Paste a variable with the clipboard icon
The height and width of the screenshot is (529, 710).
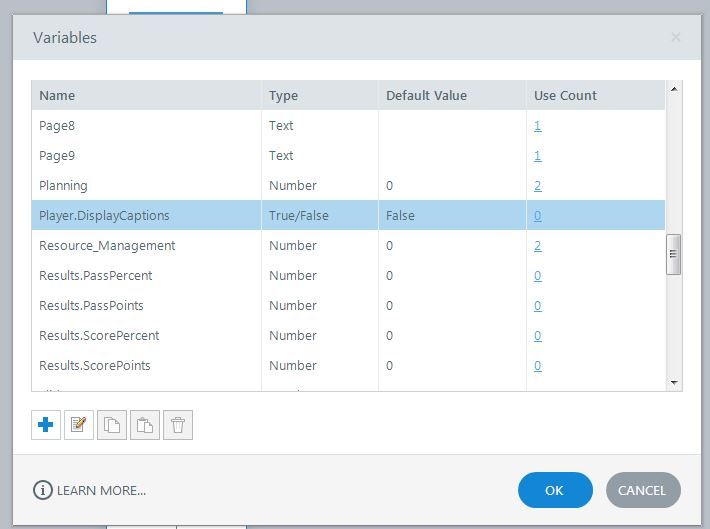(145, 425)
